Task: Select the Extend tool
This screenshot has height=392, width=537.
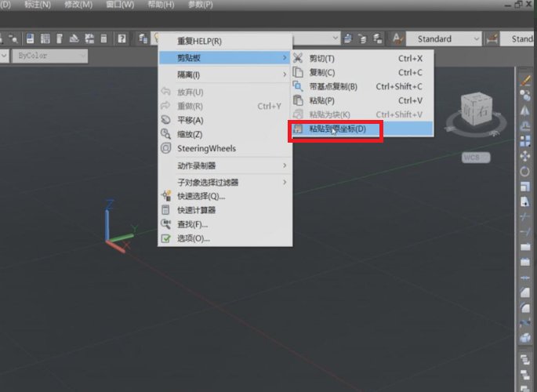Action: pos(525,232)
